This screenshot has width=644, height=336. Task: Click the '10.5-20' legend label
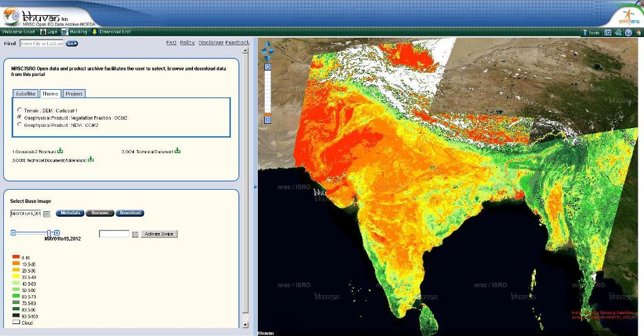coord(29,264)
